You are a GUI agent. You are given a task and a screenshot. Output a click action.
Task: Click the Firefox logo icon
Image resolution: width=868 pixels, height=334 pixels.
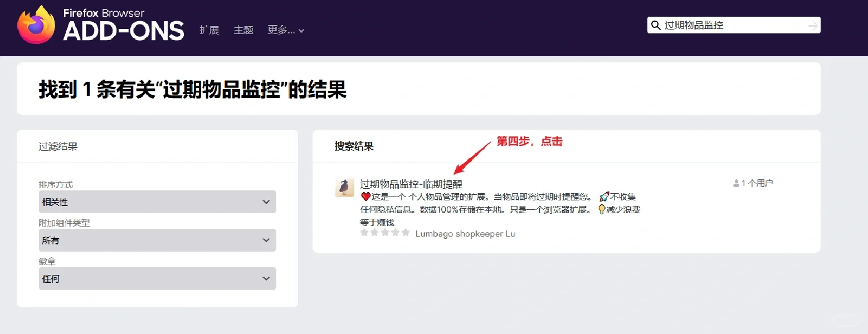click(x=36, y=24)
